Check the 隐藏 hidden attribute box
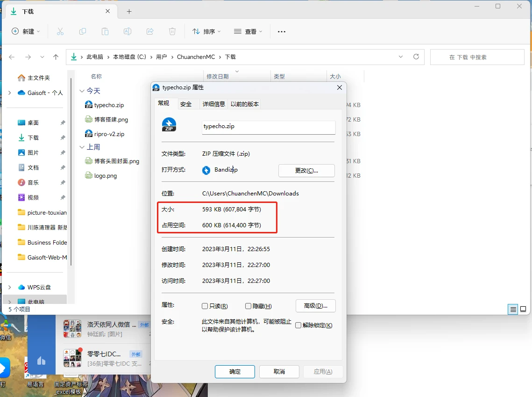The width and height of the screenshot is (532, 397). 248,306
